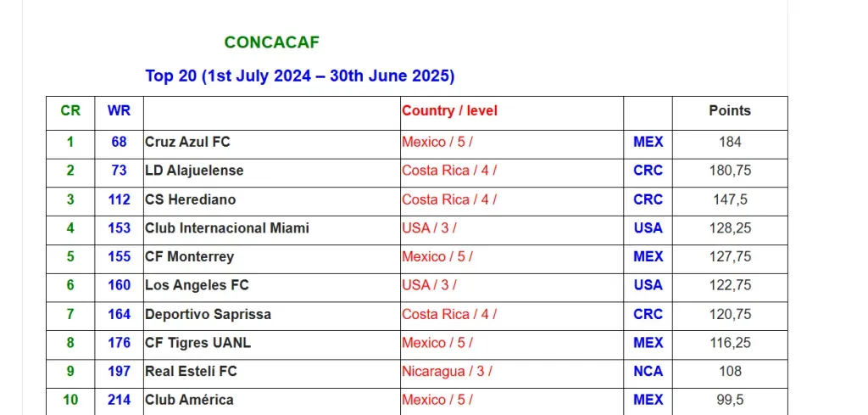Click Los Angeles FC row name
868x415 pixels.
click(x=197, y=285)
